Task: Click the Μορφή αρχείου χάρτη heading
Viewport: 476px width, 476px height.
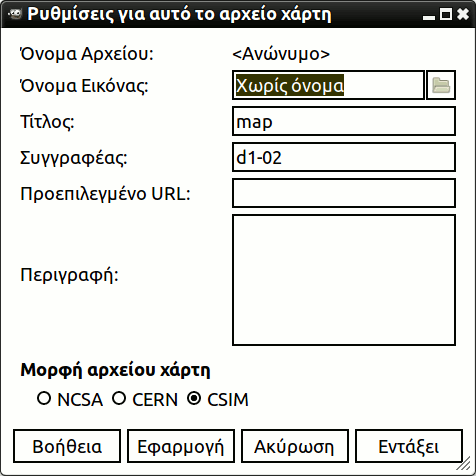Action: coord(115,370)
